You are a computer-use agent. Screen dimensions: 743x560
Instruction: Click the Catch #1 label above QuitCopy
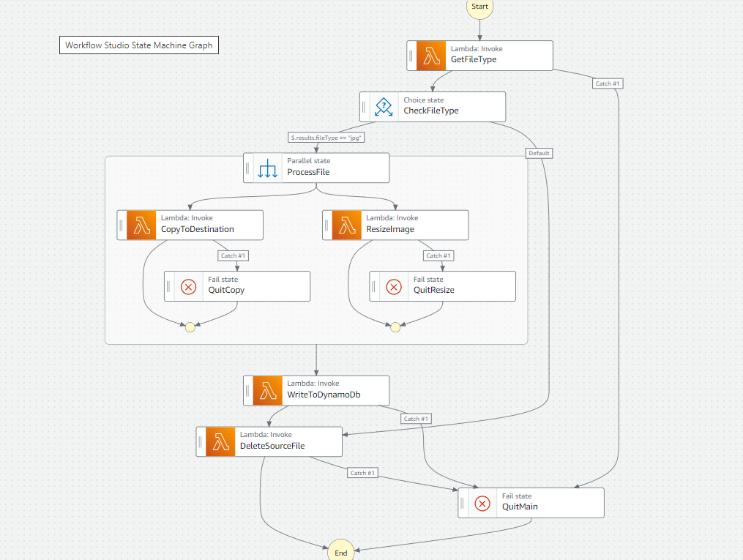click(233, 255)
